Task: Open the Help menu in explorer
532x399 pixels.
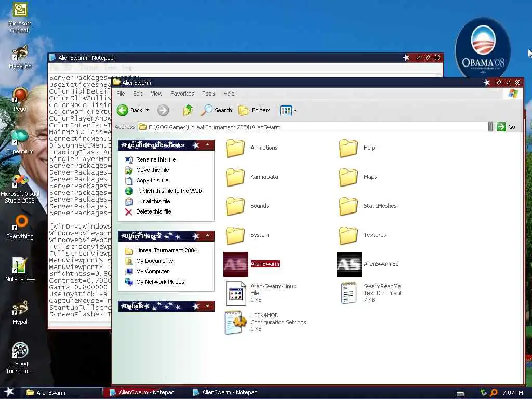Action: (x=229, y=94)
